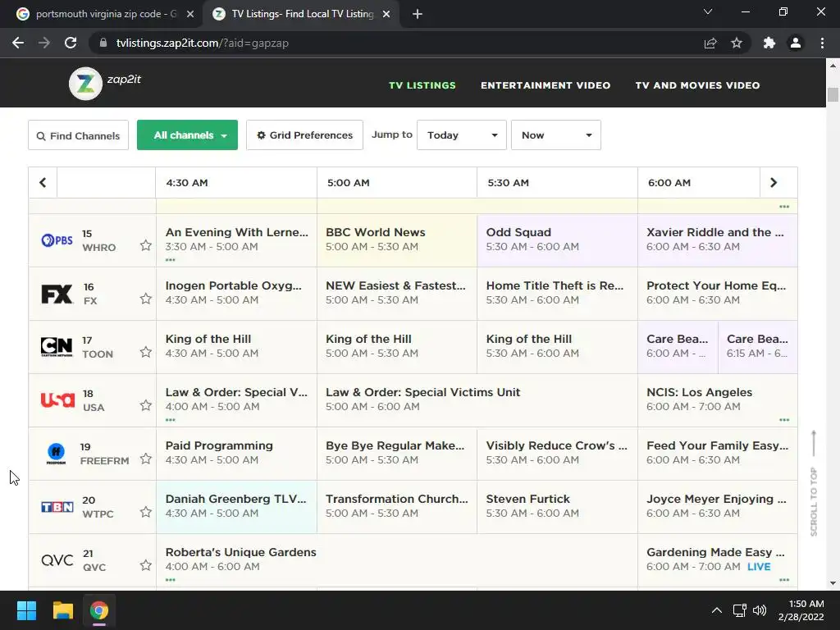Go back in browser history
The image size is (840, 630).
[18, 43]
